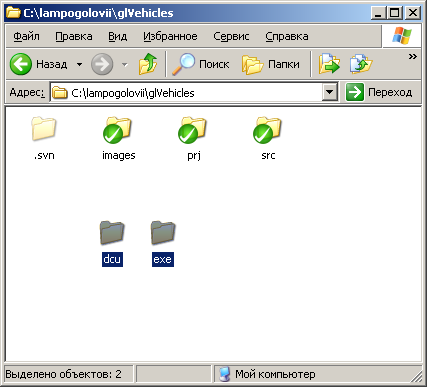Image resolution: width=427 pixels, height=387 pixels.
Task: Click the title bar folder icon
Action: (x=13, y=13)
